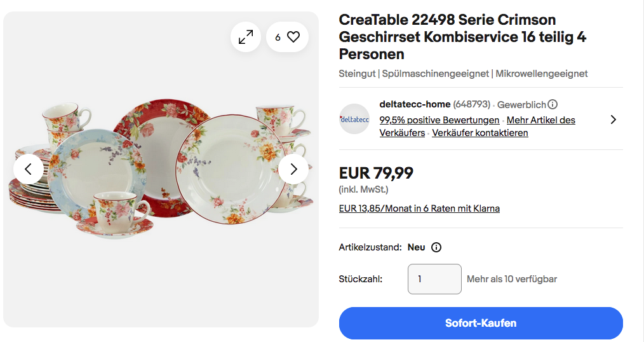Click the info icon next to Neu
644x342 pixels.
tap(436, 247)
